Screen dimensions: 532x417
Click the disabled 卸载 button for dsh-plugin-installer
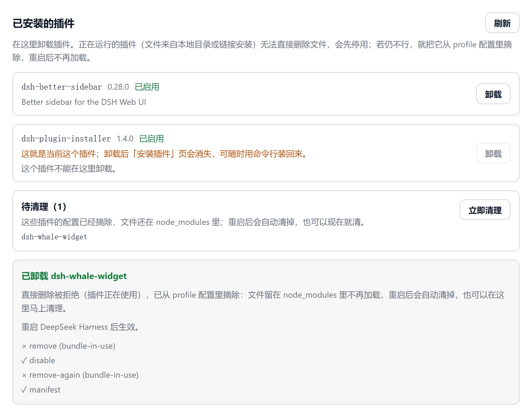pyautogui.click(x=493, y=153)
